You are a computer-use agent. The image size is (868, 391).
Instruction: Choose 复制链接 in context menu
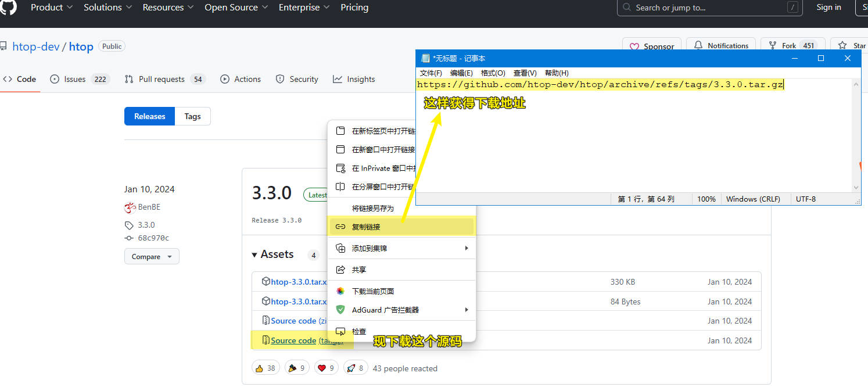tap(402, 227)
